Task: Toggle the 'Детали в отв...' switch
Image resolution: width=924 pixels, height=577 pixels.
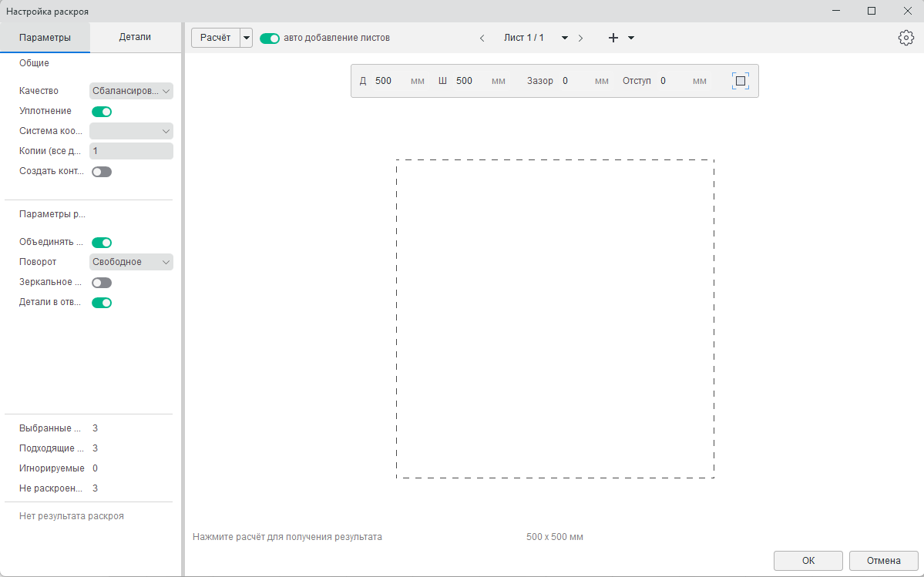Action: [x=102, y=302]
